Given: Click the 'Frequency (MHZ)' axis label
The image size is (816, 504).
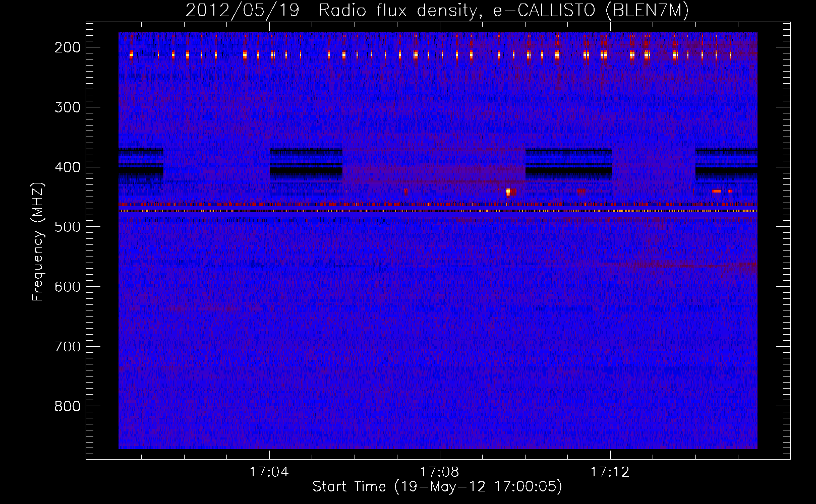Looking at the screenshot, I should (x=38, y=241).
